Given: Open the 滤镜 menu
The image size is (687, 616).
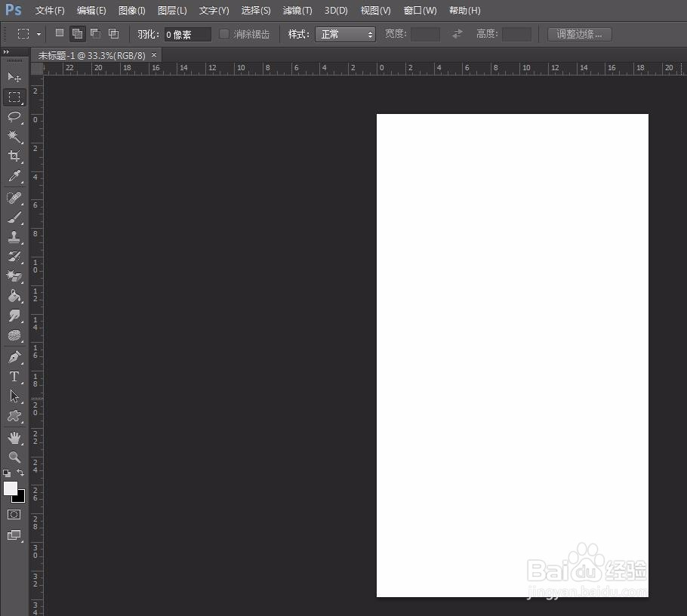Looking at the screenshot, I should pyautogui.click(x=297, y=10).
